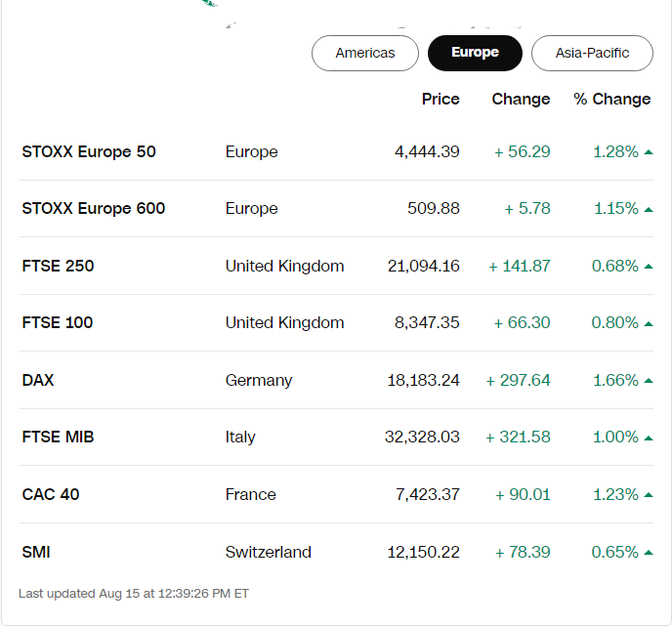
Task: Open the CAC 40 index
Action: [x=51, y=494]
